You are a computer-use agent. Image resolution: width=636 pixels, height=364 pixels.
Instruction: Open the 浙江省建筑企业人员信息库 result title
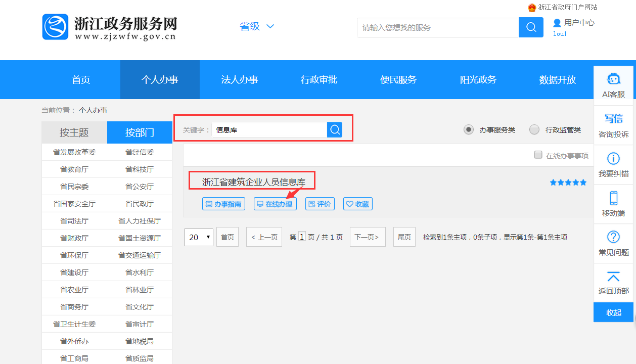click(x=254, y=182)
